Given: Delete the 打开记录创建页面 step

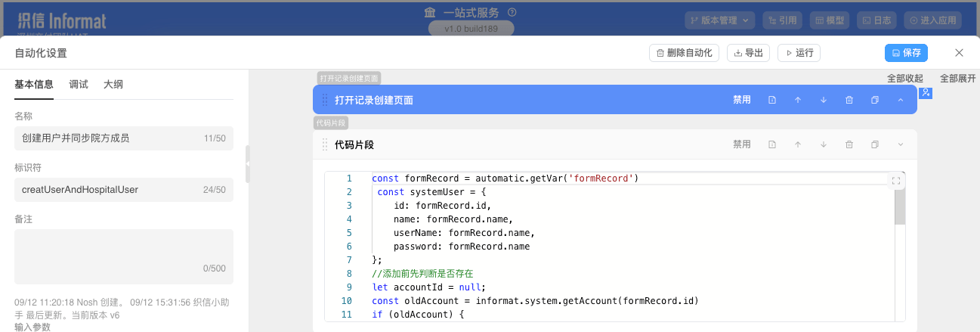Looking at the screenshot, I should pos(849,100).
